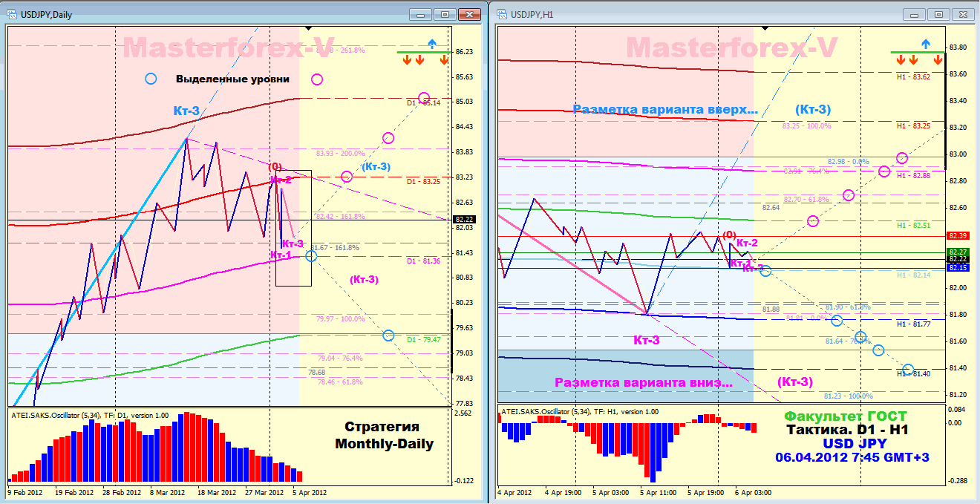Select the 79.97 - 100.0% Fibonacci label

(340, 319)
